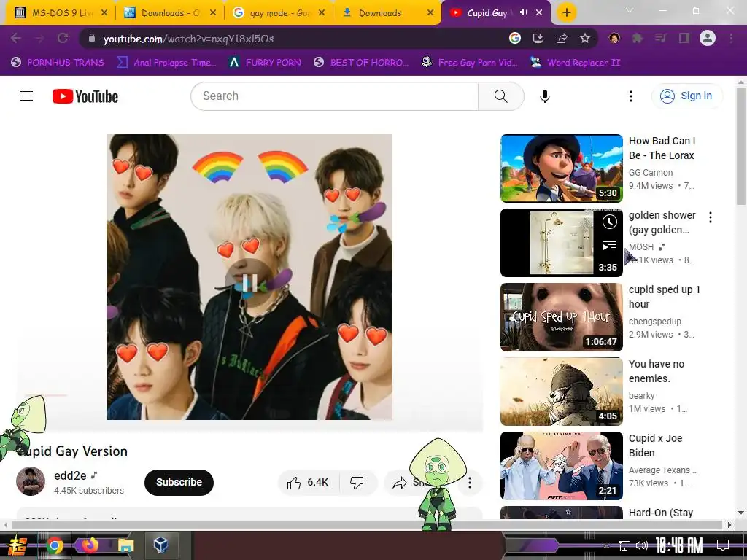
Task: Add golden shower video to Watch later
Action: [x=609, y=222]
